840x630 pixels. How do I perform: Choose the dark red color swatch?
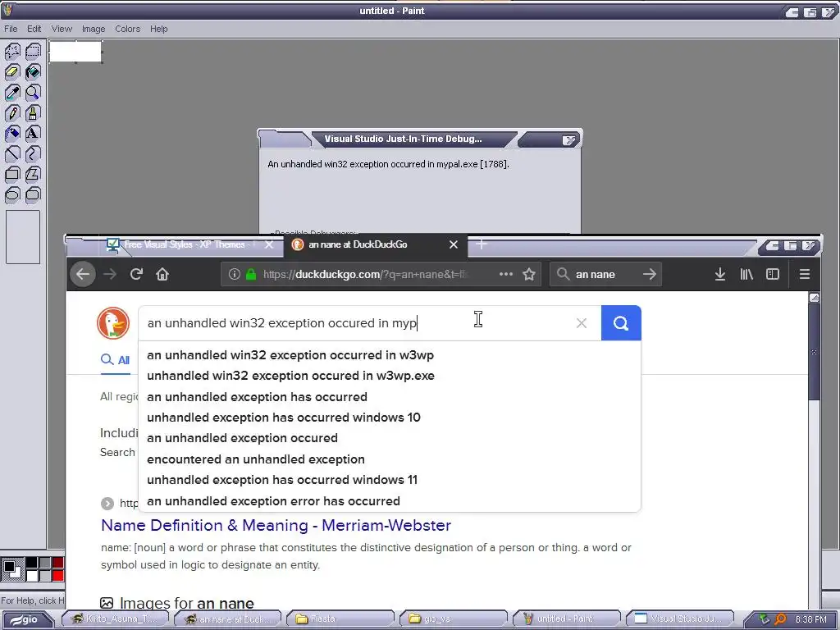pyautogui.click(x=58, y=562)
